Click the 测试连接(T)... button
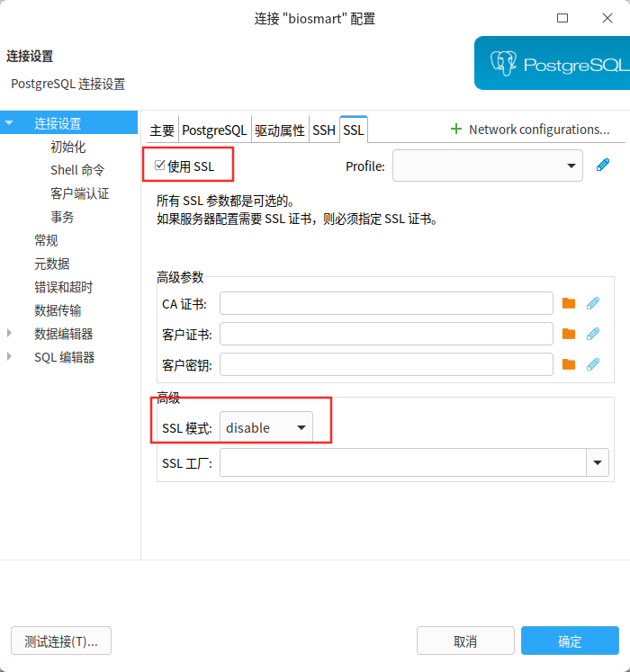The image size is (630, 672). tap(61, 641)
